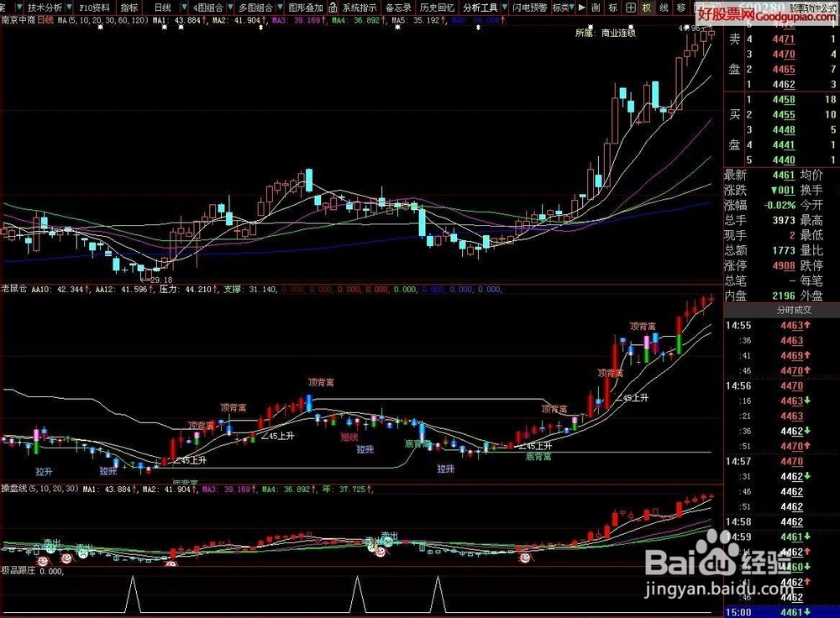The height and width of the screenshot is (618, 840).
Task: Click the info marker above MA2 value
Action: tap(260, 27)
